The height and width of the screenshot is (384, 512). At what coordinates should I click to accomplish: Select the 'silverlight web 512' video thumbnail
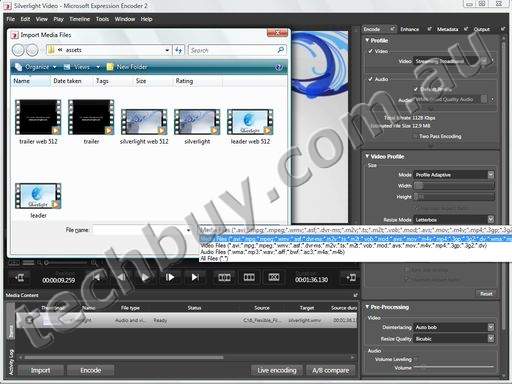144,122
